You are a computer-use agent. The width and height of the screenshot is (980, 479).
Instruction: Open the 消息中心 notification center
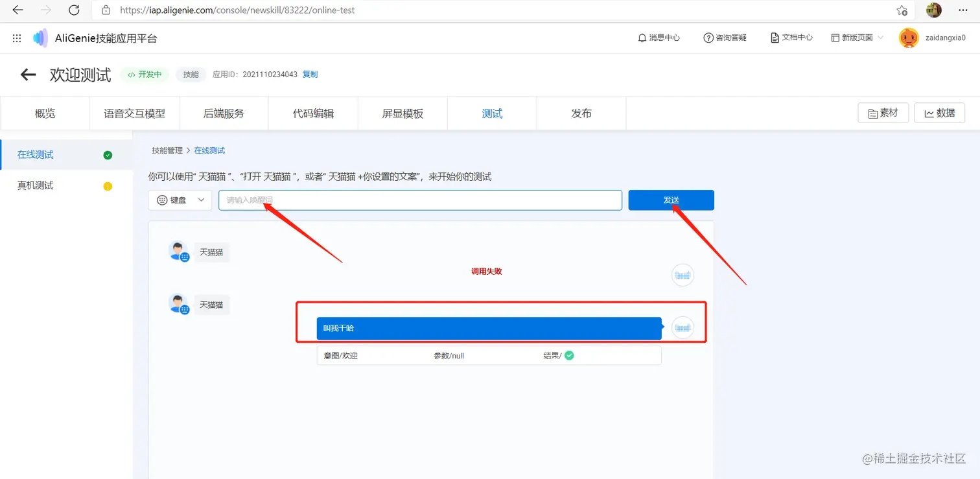pos(659,38)
